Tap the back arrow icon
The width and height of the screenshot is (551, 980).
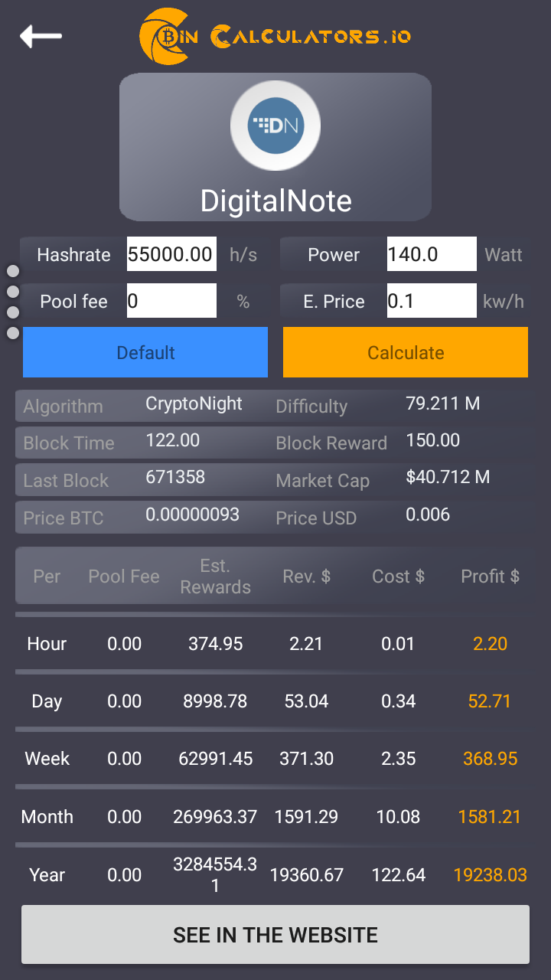(x=41, y=36)
